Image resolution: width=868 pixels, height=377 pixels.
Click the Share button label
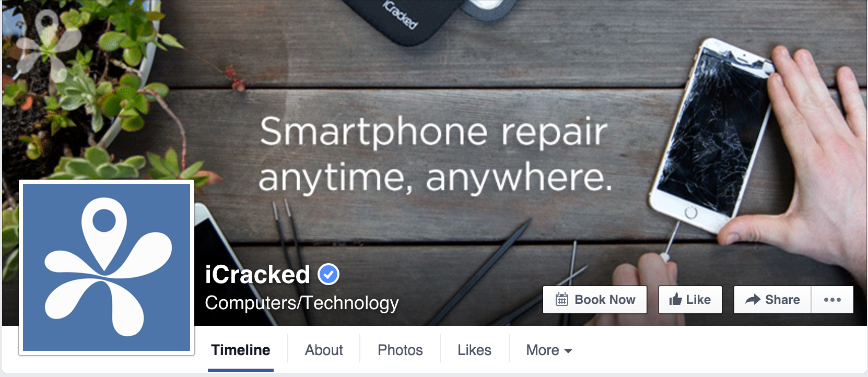click(782, 300)
